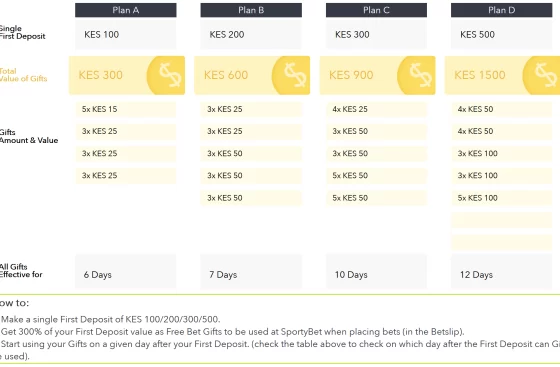Click the KES 500 first deposit cell
The height and width of the screenshot is (367, 560).
click(501, 34)
